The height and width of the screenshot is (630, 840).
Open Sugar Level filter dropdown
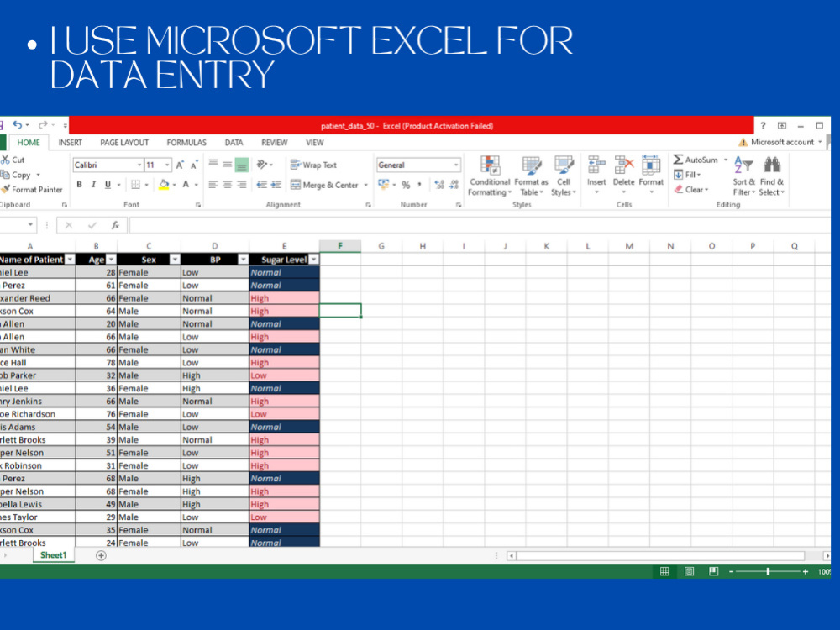tap(313, 260)
